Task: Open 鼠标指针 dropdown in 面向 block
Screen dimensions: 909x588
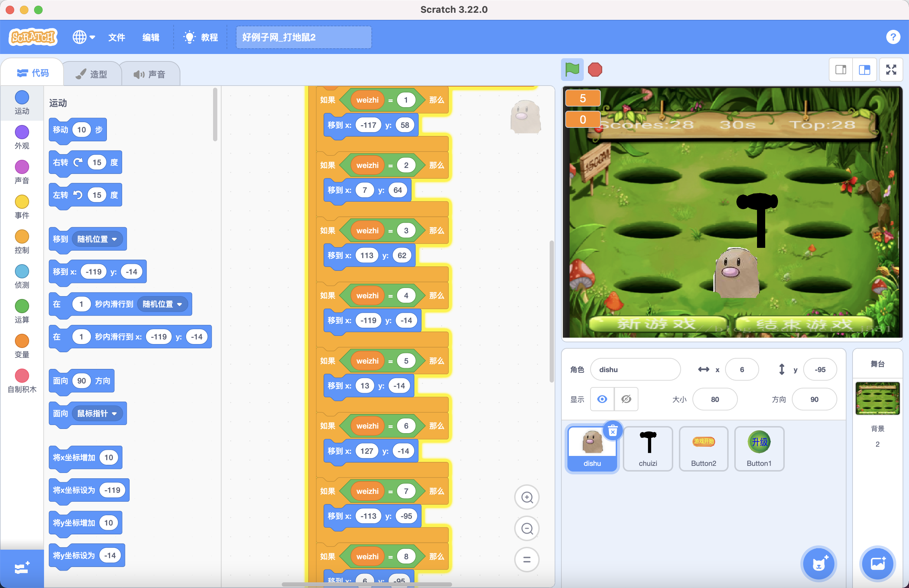Action: pos(97,413)
